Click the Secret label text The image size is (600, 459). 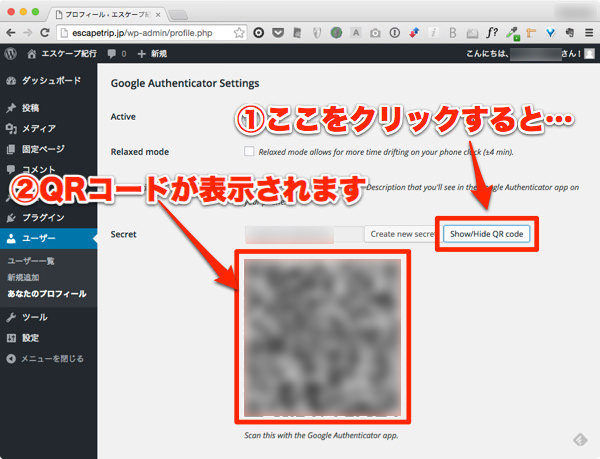[x=123, y=234]
